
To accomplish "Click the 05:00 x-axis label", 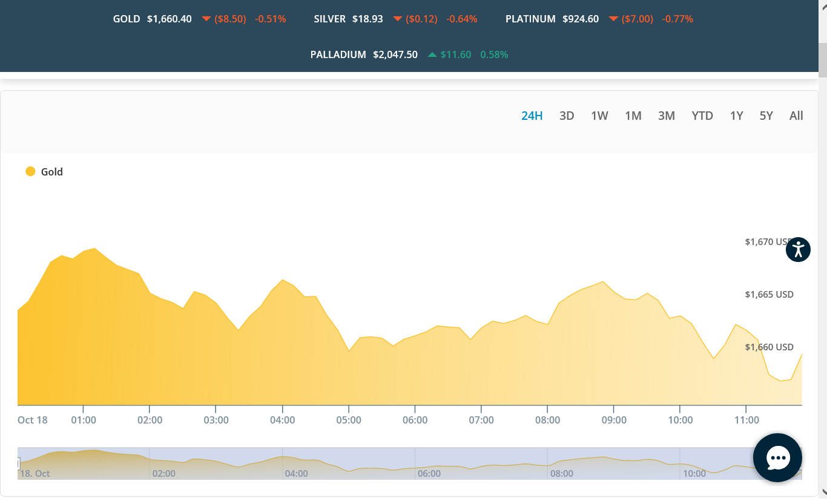I will 349,420.
